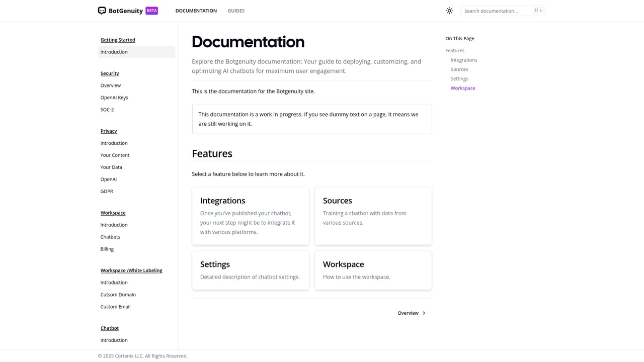644x362 pixels.
Task: Click the Features section heading
Action: 212,153
